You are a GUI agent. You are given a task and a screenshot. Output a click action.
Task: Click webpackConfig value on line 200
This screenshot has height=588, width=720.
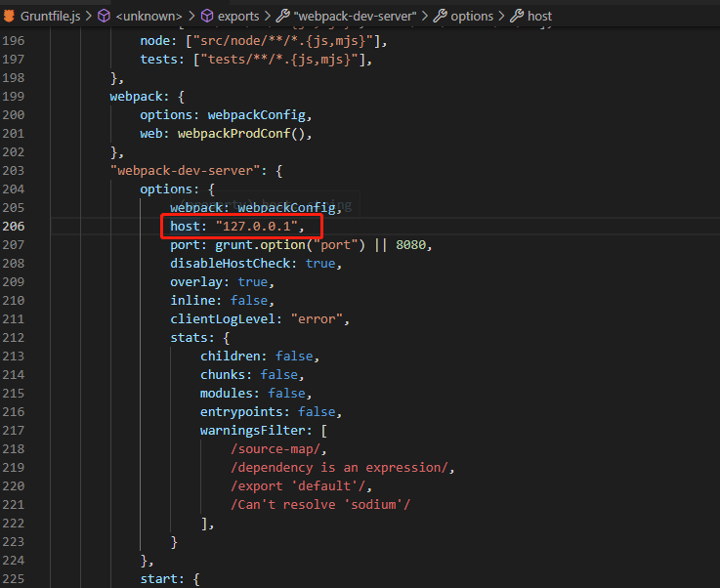tap(257, 114)
